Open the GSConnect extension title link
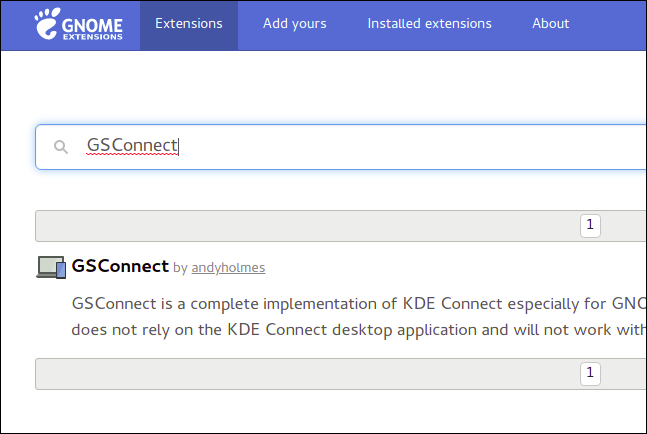Viewport: 647px width, 434px height. click(x=120, y=266)
